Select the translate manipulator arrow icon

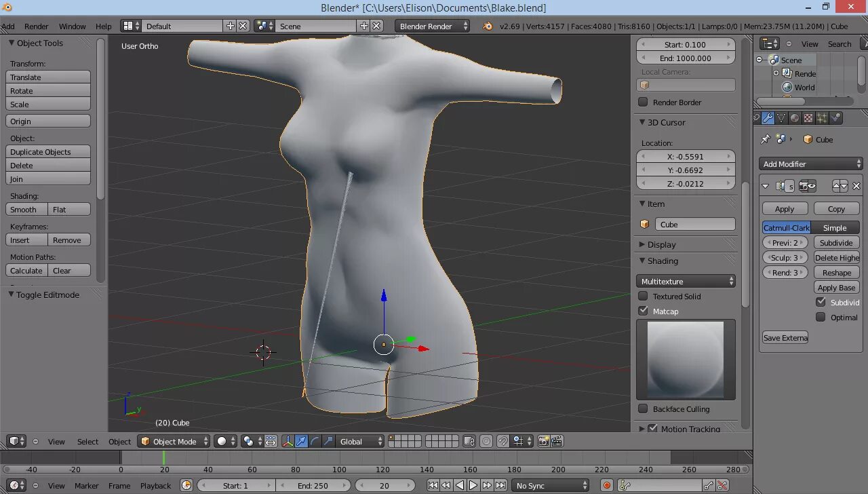(301, 441)
